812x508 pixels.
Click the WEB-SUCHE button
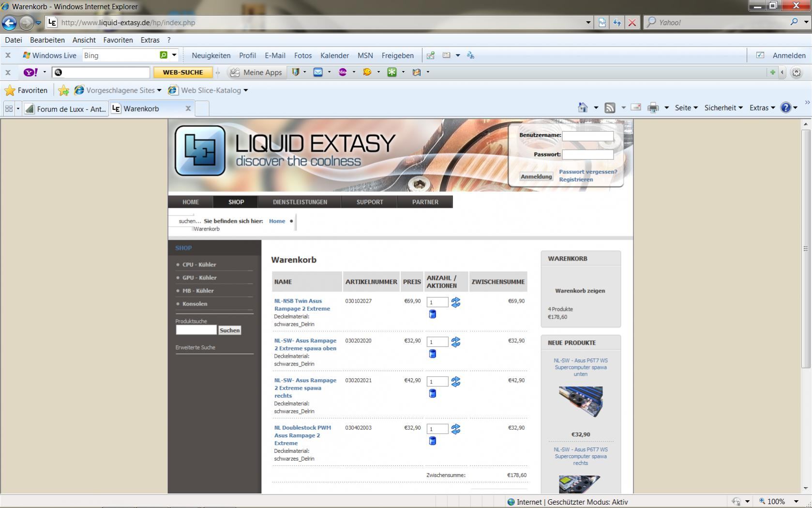(x=183, y=72)
